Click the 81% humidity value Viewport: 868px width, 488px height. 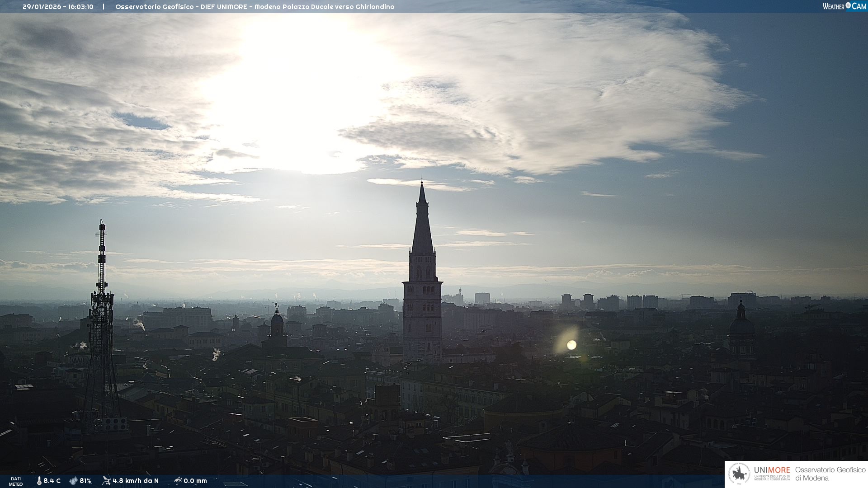click(x=85, y=481)
